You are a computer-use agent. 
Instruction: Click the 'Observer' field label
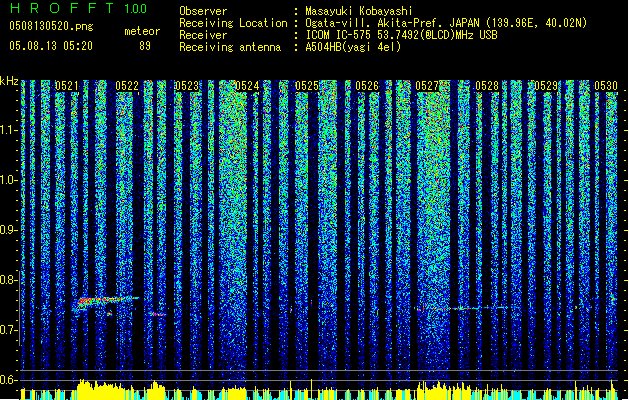(x=203, y=11)
